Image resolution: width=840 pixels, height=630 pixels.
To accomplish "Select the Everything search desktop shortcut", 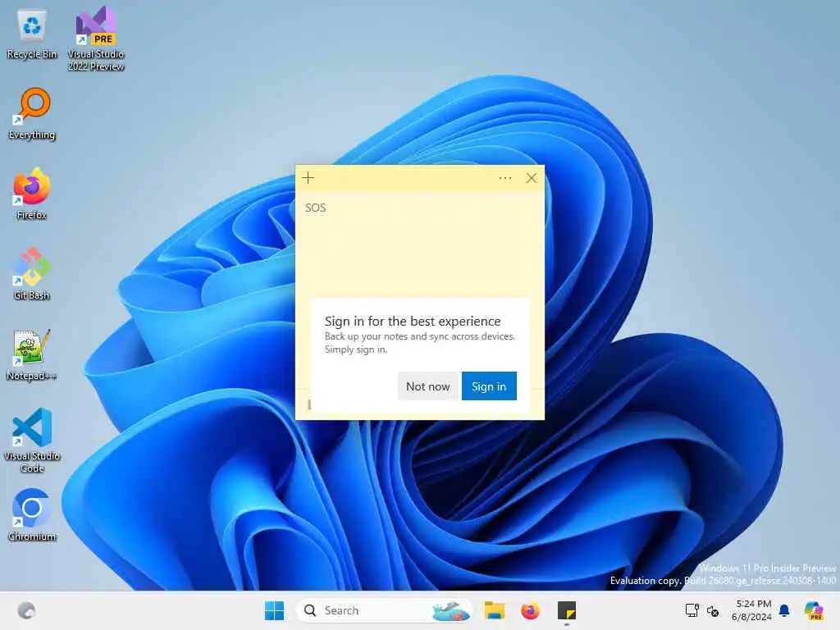I will coord(32,114).
